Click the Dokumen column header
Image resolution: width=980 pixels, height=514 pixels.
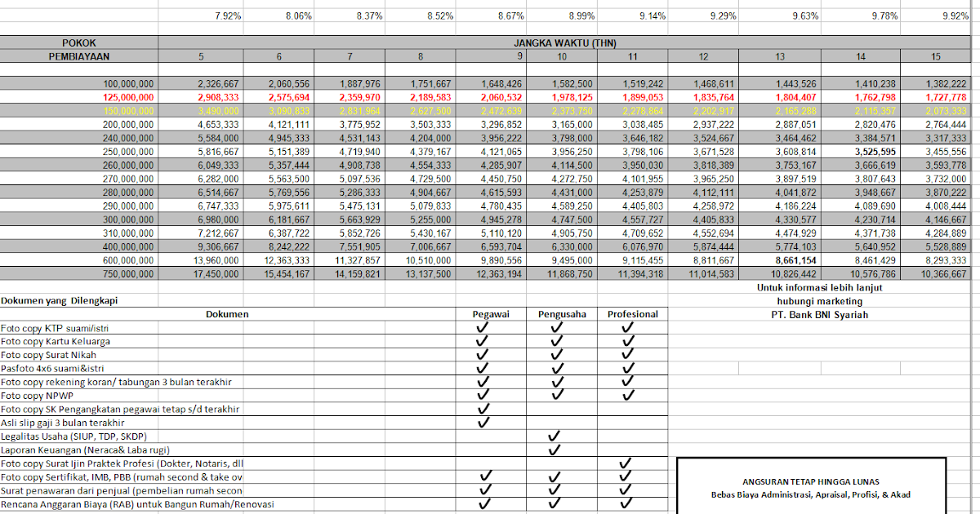coord(227,313)
